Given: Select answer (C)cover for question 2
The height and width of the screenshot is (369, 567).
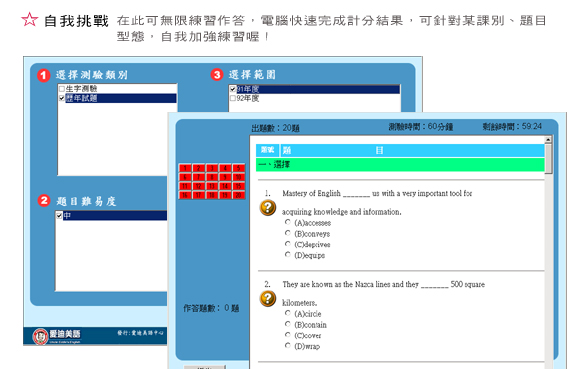Looking at the screenshot, I should pos(288,335).
